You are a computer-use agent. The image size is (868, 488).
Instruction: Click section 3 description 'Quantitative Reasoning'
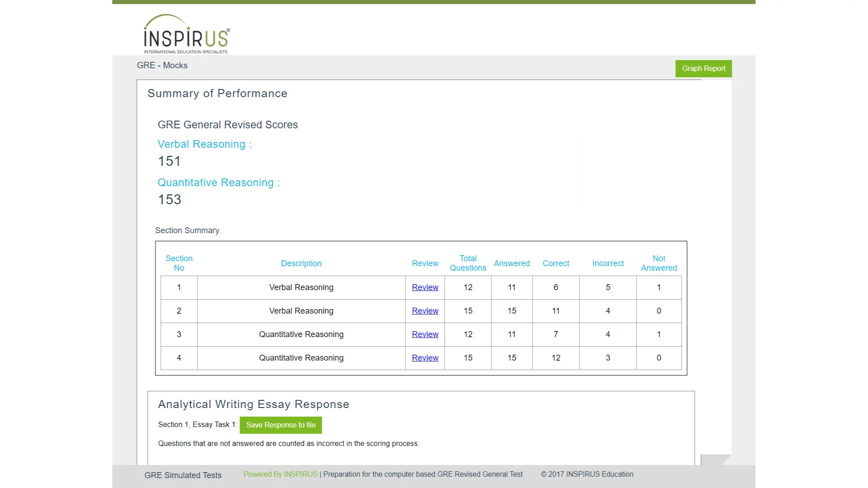(x=302, y=334)
